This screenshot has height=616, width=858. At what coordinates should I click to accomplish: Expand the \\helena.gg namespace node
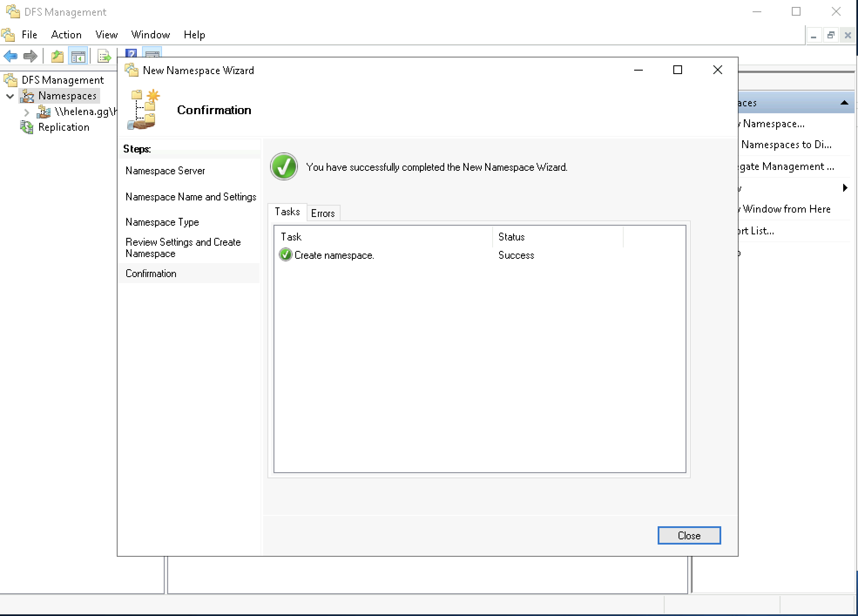[x=27, y=112]
